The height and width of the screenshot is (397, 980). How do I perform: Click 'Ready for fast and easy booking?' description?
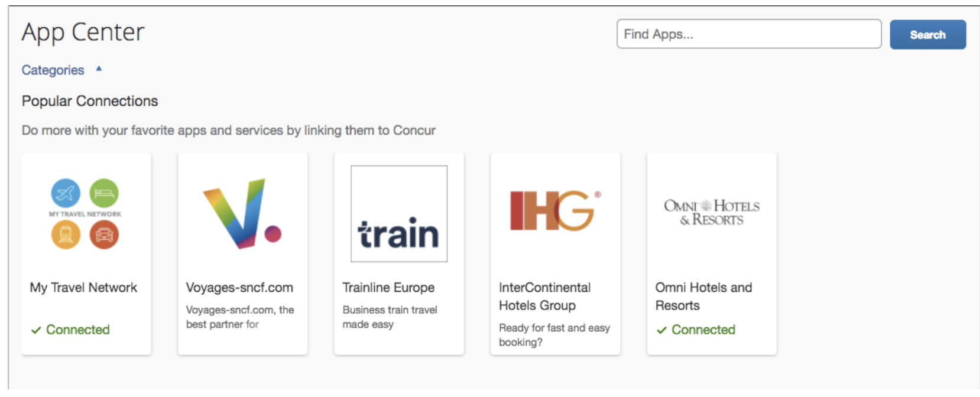(554, 335)
